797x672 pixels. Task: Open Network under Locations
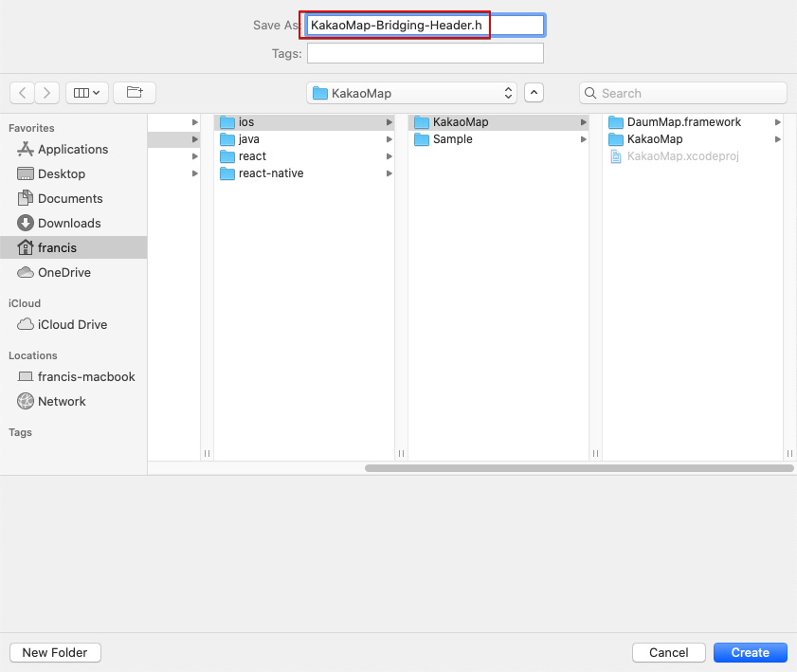click(x=73, y=401)
